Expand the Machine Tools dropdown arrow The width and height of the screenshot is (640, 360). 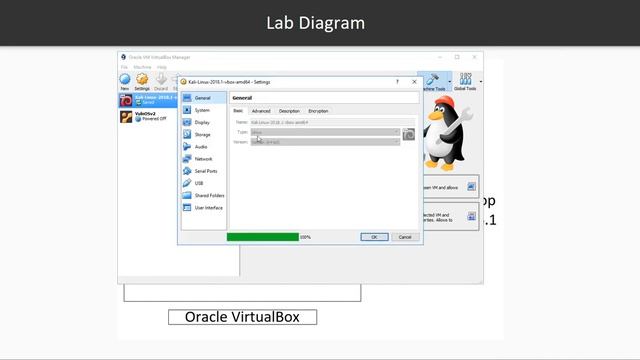coord(450,82)
